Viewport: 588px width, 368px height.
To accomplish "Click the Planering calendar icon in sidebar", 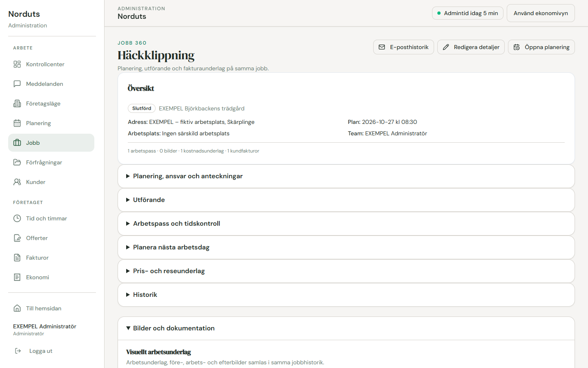I will [x=17, y=123].
